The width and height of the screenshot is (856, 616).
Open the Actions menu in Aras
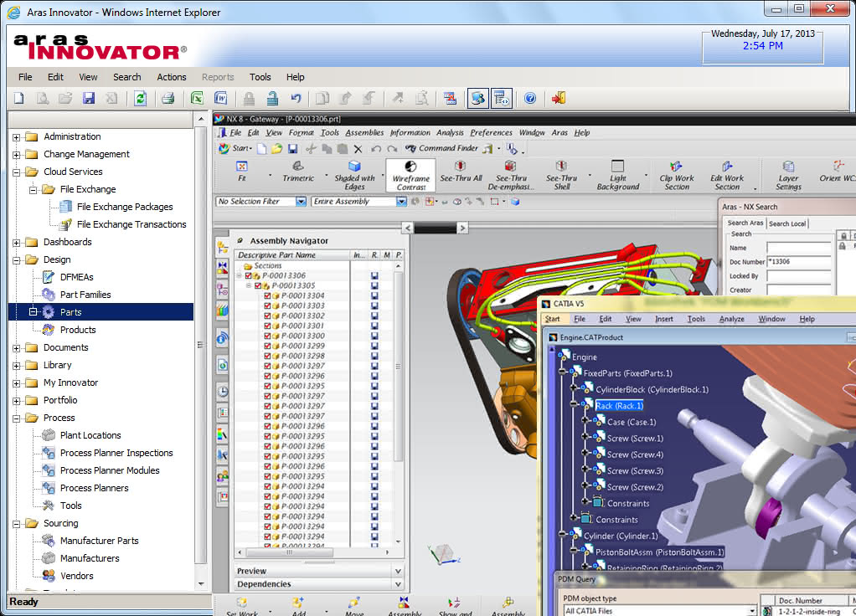click(172, 77)
